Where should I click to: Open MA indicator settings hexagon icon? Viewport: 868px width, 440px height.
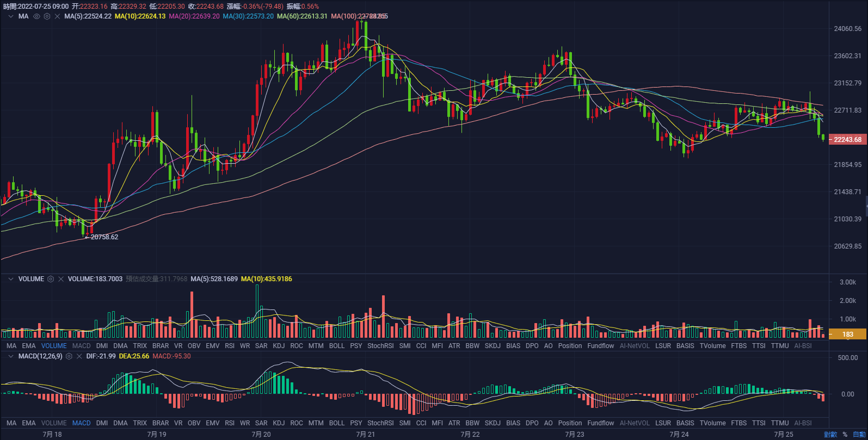tap(47, 16)
